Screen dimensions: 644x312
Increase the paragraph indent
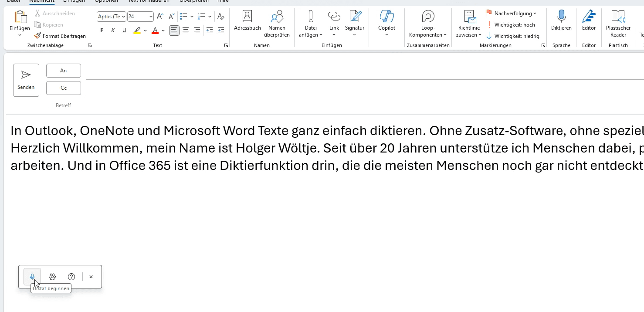221,31
